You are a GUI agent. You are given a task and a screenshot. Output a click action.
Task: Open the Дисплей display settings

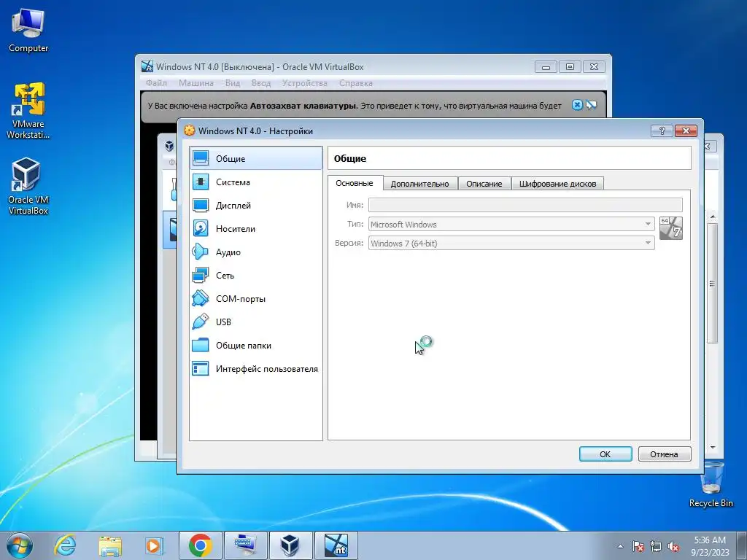[256, 205]
